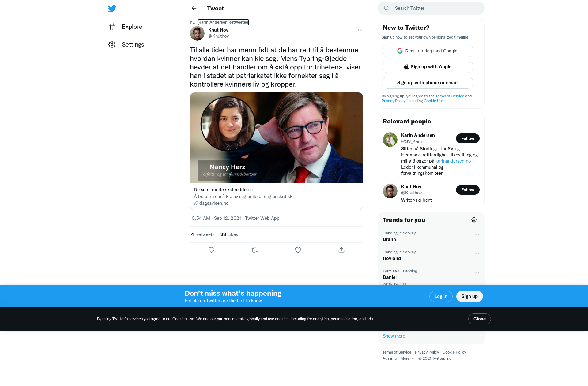This screenshot has width=588, height=386.
Task: Open the tweet's three-dot more menu
Action: pyautogui.click(x=360, y=30)
